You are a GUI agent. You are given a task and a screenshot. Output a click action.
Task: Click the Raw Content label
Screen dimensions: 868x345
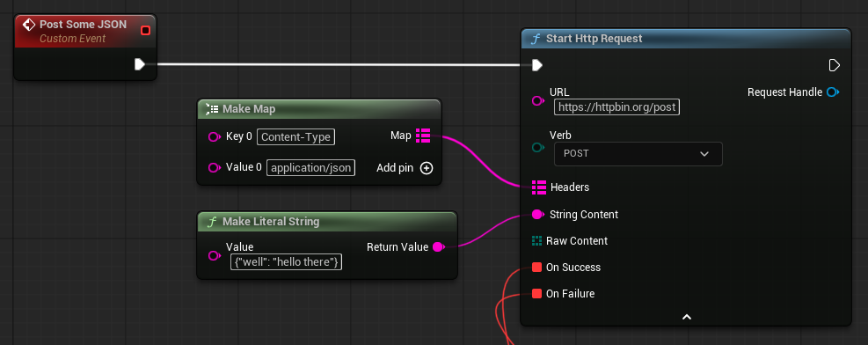click(577, 241)
